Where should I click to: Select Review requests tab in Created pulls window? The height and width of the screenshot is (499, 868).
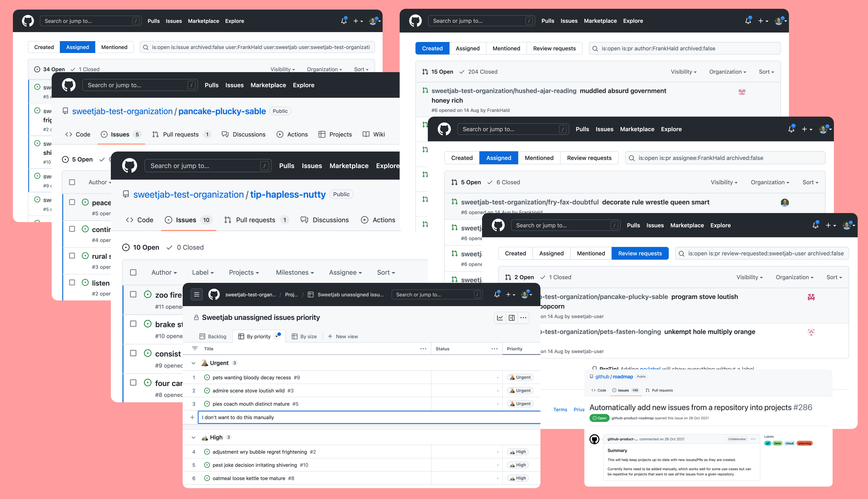tap(554, 48)
